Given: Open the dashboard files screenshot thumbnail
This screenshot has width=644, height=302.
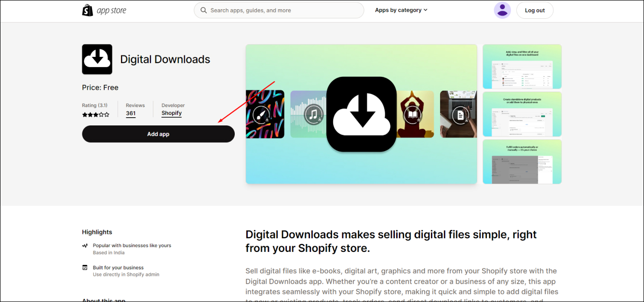Looking at the screenshot, I should [x=522, y=67].
